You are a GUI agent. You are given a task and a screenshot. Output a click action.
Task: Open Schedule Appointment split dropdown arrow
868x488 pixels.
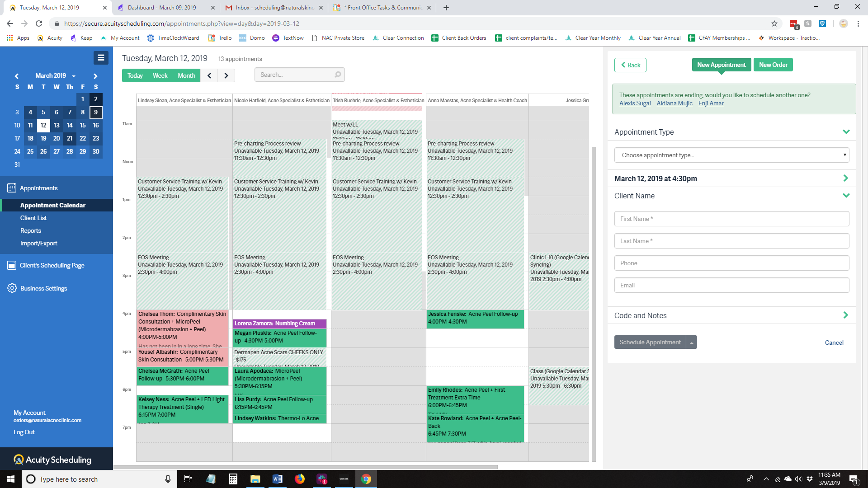[692, 342]
